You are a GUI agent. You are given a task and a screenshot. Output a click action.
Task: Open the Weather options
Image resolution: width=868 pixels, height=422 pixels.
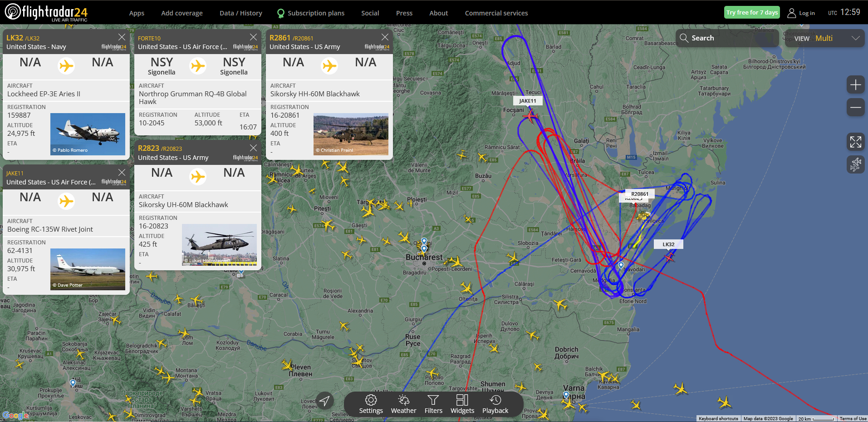pos(403,404)
